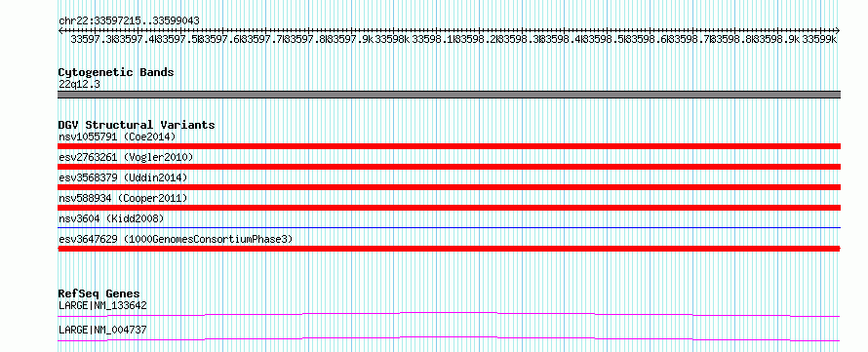
Task: Open variant esv3647629 (1000GenomesConsortiumPhase3) label
Action: coord(176,239)
